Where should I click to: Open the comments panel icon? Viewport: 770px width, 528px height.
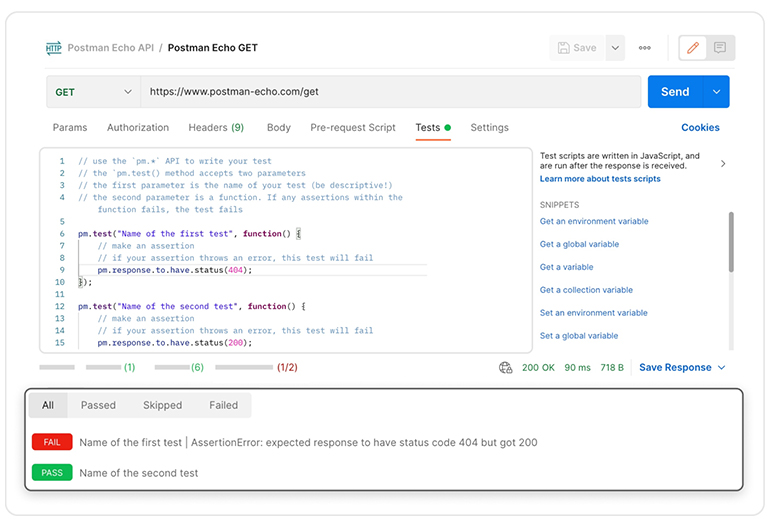(x=720, y=48)
